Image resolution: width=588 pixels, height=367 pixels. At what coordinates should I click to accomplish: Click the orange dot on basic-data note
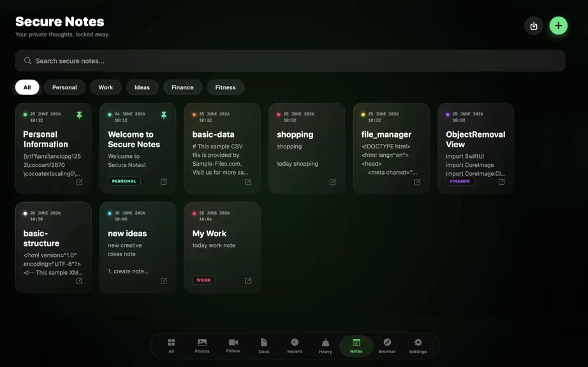(x=195, y=115)
